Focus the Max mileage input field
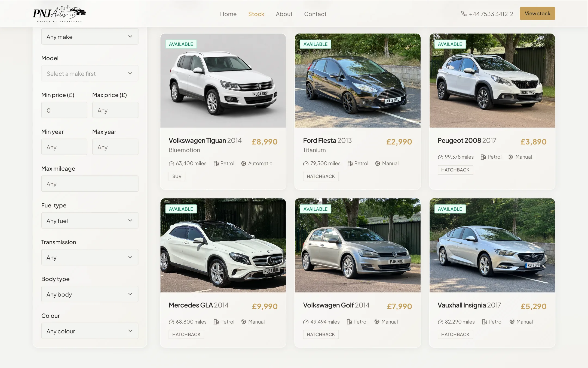 tap(90, 184)
